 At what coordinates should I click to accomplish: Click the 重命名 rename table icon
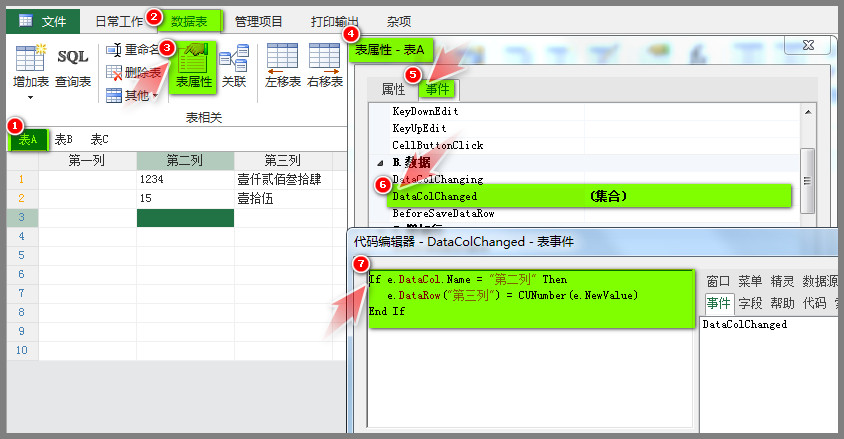point(115,50)
